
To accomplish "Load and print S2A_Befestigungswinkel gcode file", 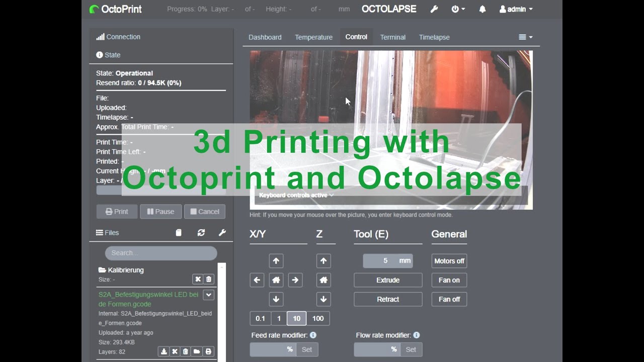I will click(208, 351).
